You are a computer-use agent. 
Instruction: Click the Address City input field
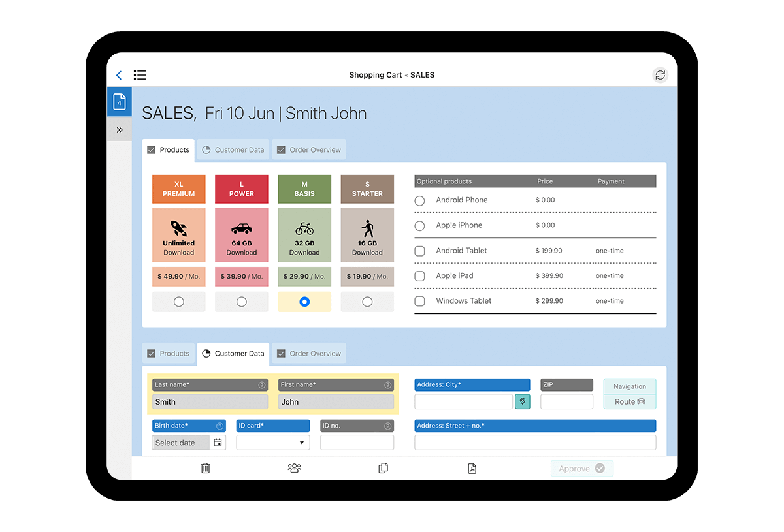(464, 401)
